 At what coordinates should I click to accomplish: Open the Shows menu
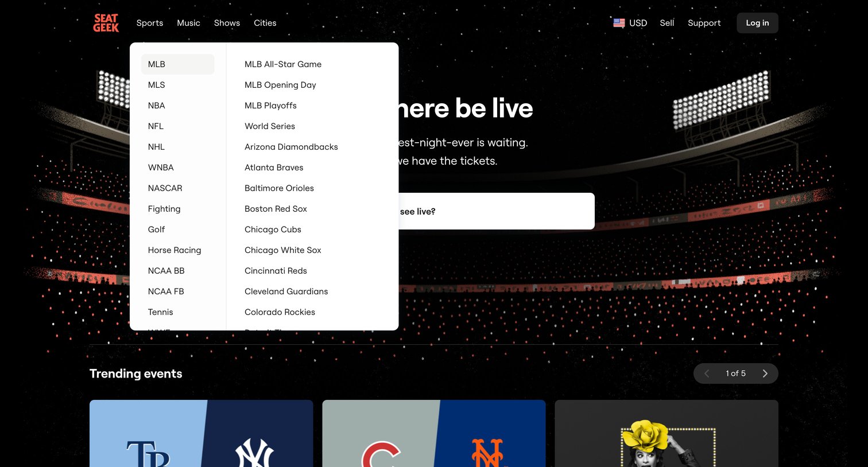point(227,23)
